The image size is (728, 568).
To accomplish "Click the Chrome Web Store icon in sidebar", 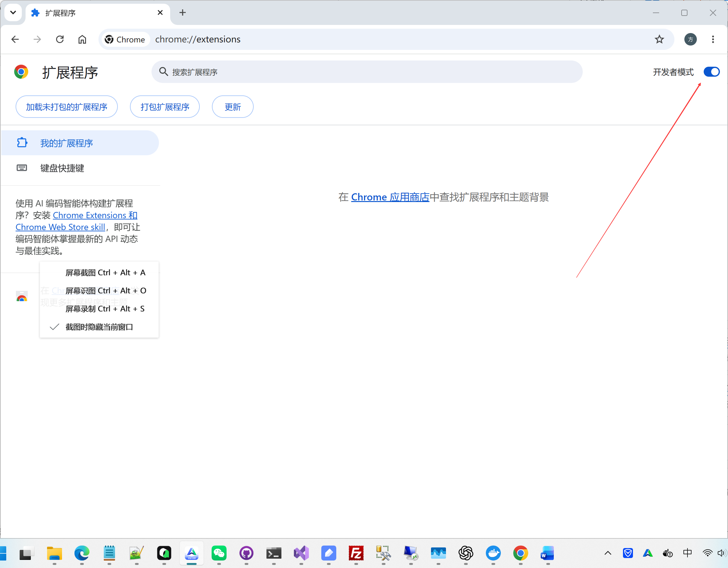I will 22,296.
